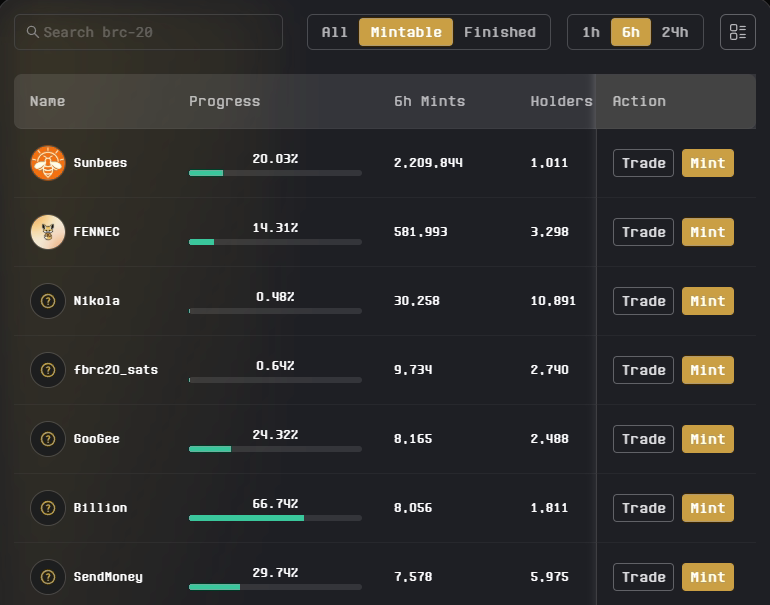Screen dimensions: 770x605
Task: Open Trade for FENNEC
Action: click(643, 232)
